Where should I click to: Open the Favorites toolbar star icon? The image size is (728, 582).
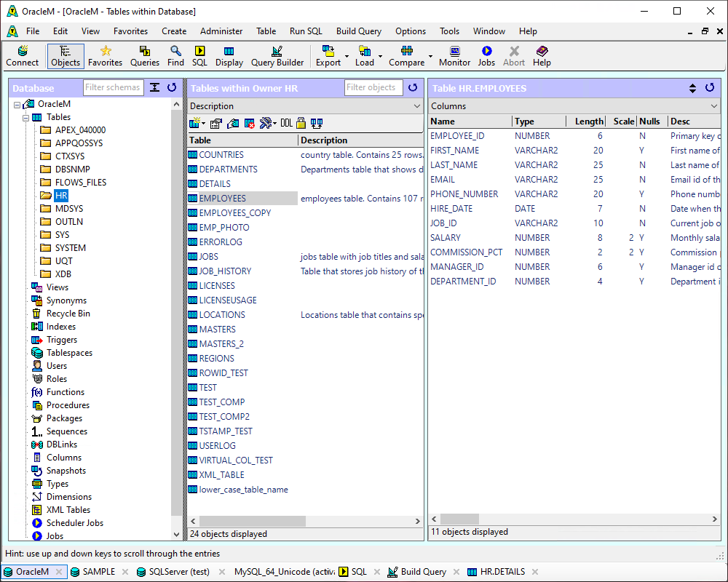106,56
